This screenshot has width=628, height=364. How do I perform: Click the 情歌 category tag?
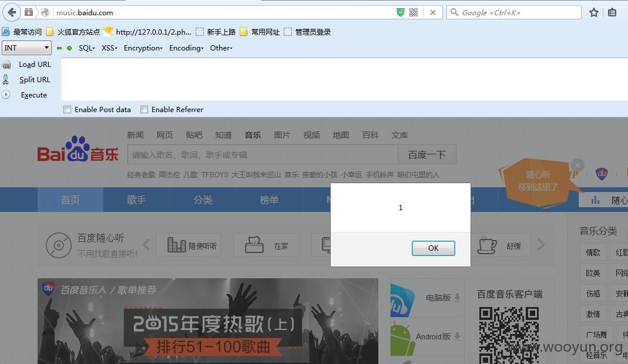pyautogui.click(x=593, y=252)
